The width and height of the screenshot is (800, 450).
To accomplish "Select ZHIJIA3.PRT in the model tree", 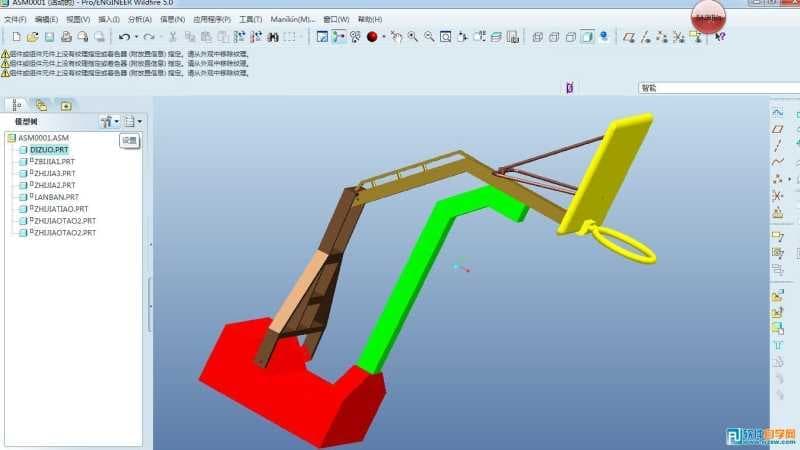I will point(55,173).
